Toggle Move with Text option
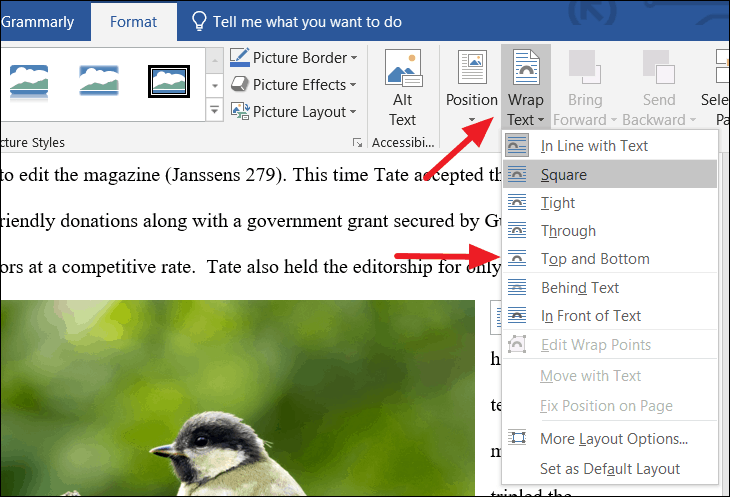730x497 pixels. (x=610, y=375)
